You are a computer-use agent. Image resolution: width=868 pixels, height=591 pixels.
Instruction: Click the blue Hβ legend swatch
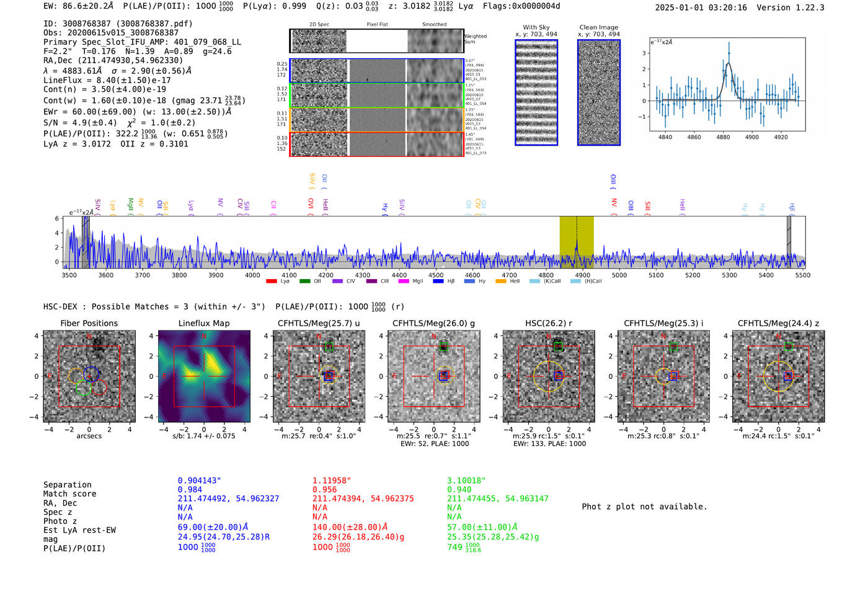(438, 282)
